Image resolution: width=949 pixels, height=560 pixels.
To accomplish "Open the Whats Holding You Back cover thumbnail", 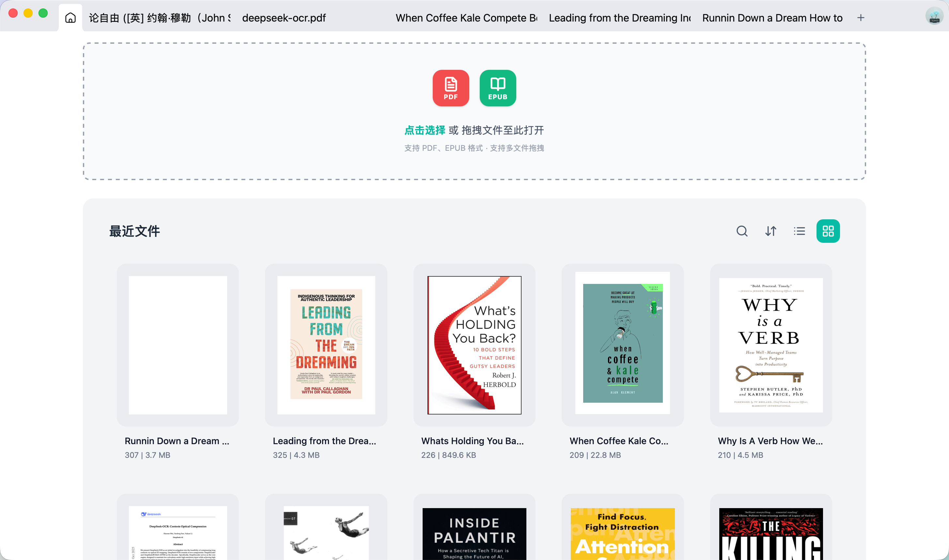I will pyautogui.click(x=474, y=348).
